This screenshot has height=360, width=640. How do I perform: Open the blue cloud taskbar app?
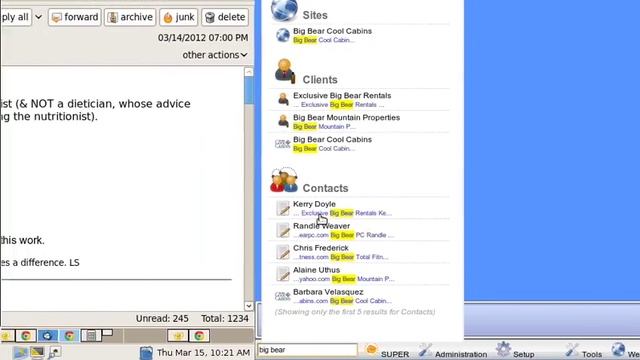[x=47, y=336]
